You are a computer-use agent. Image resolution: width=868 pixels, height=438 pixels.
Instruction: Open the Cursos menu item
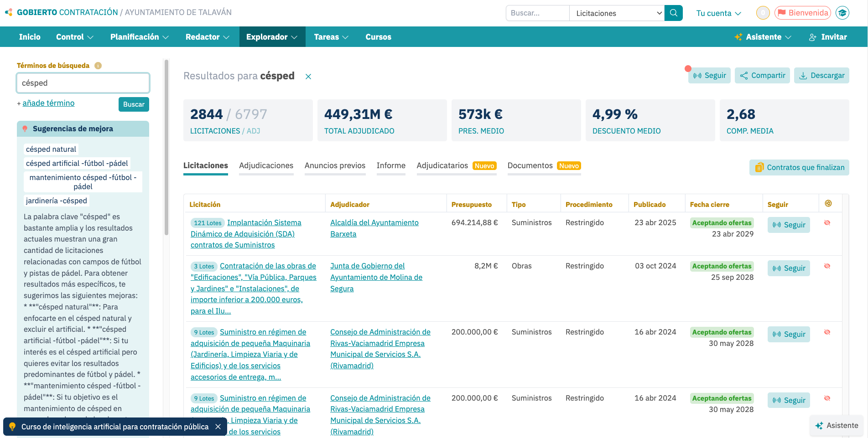pos(378,37)
